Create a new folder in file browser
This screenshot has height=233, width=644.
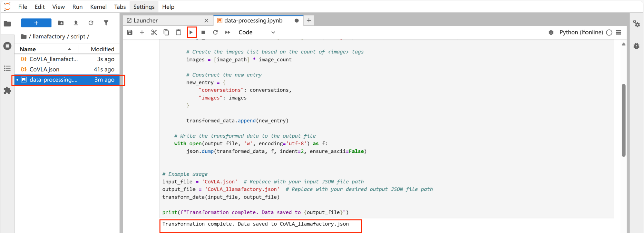(61, 23)
